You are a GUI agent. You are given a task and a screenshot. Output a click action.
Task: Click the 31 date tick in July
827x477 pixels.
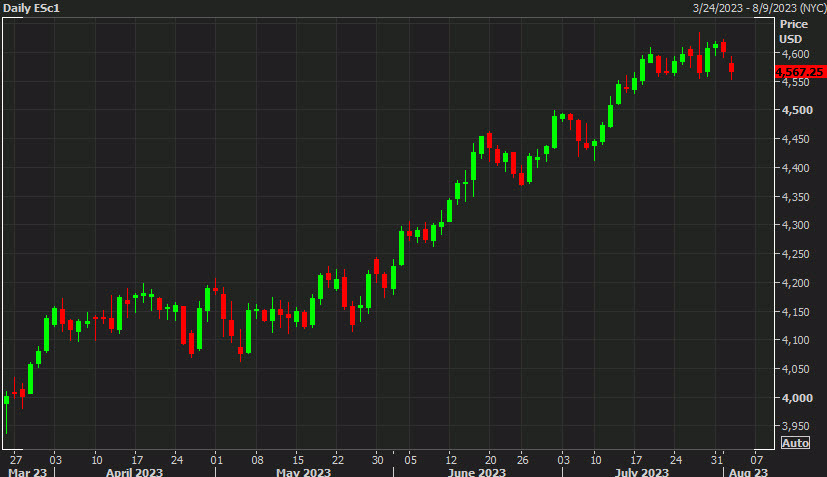click(x=716, y=460)
